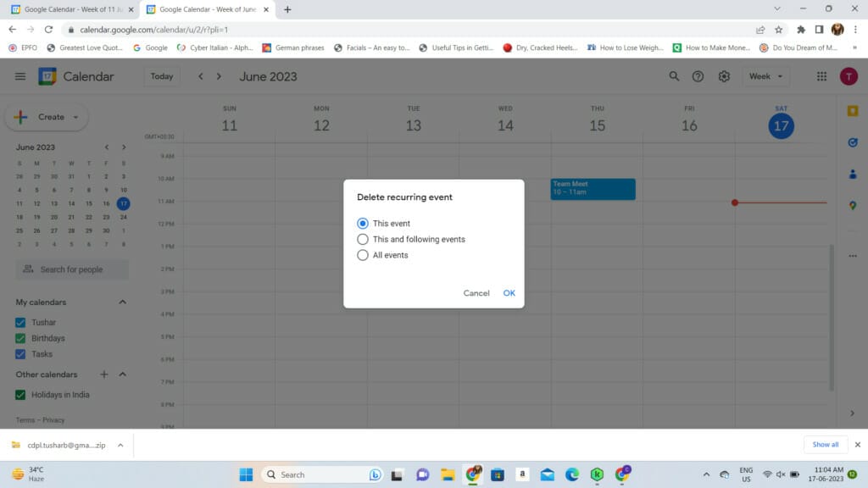Open the Team Meet event
Screen dimensions: 868x488
click(593, 189)
